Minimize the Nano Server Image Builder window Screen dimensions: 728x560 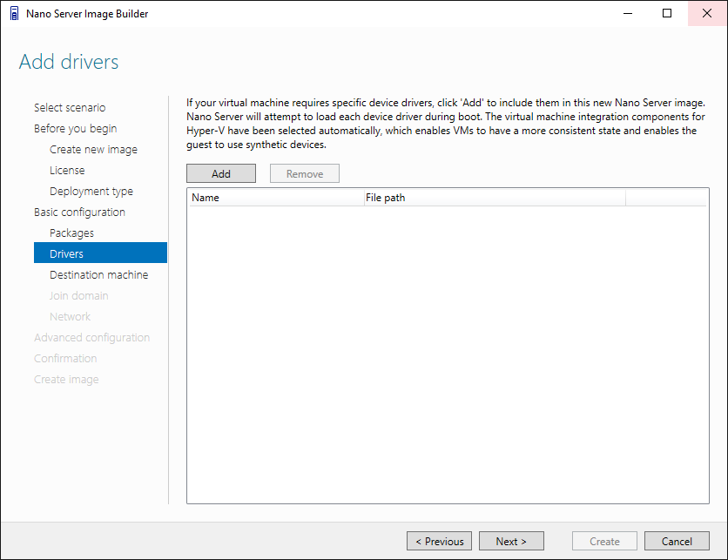coord(628,13)
